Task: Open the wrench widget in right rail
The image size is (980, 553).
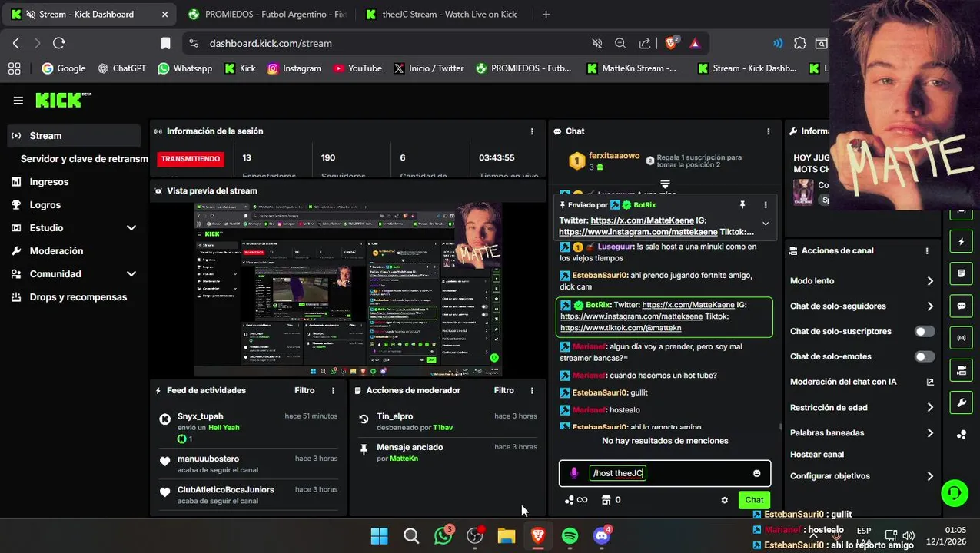Action: (961, 402)
